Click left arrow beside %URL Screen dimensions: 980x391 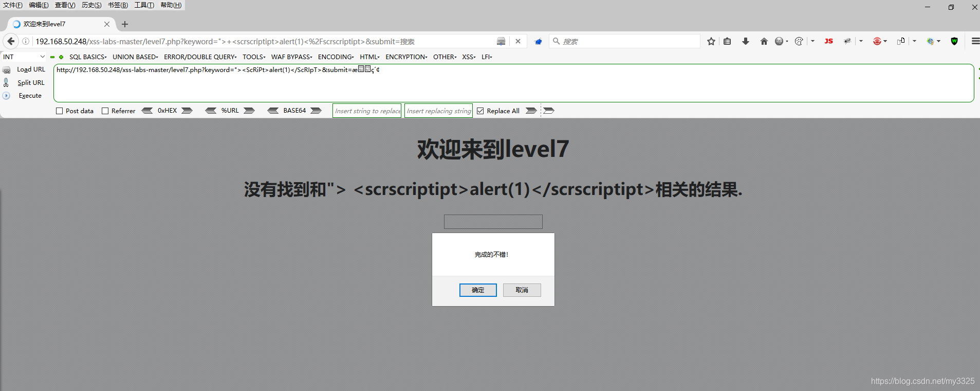pyautogui.click(x=211, y=111)
